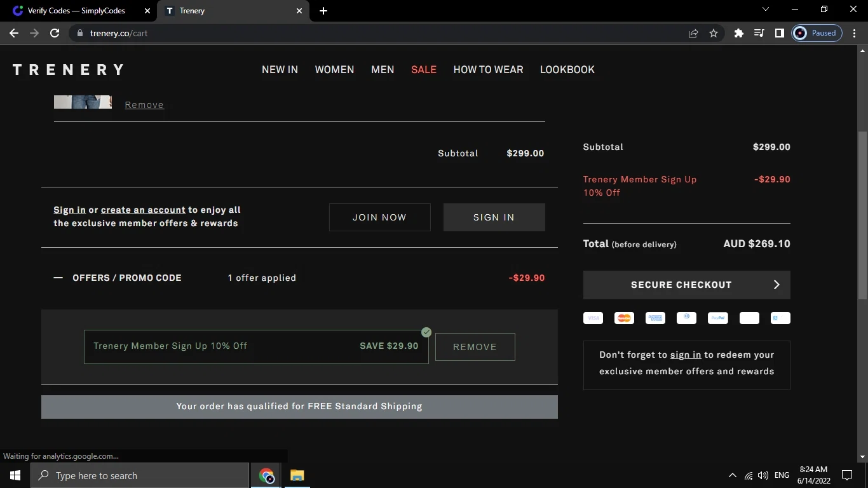Viewport: 868px width, 488px height.
Task: Click the 'Sign in' link near create account
Action: 69,210
